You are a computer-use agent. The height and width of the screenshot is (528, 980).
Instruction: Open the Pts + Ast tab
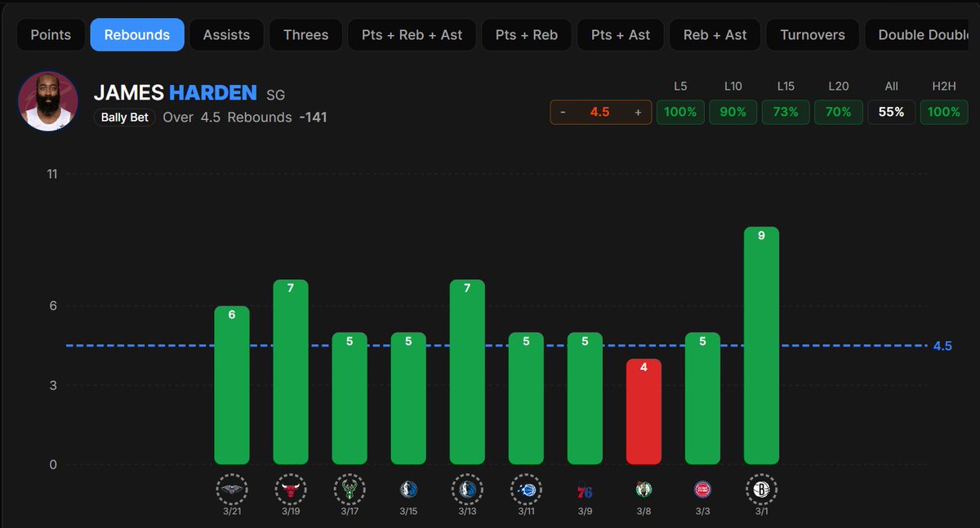621,35
